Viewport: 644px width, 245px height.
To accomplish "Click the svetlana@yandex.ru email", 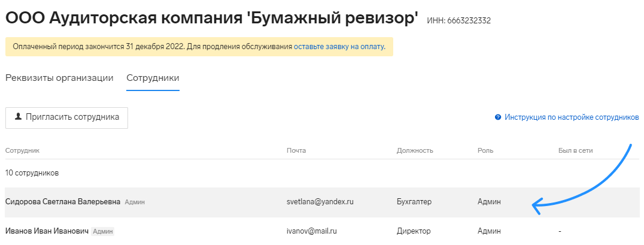I will click(320, 202).
